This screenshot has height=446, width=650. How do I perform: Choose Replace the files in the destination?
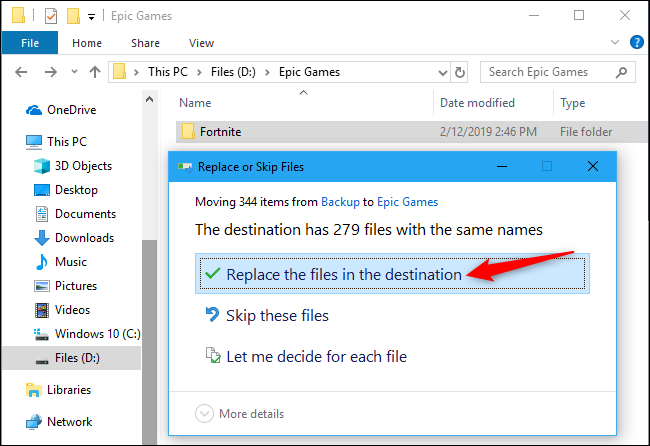coord(392,274)
